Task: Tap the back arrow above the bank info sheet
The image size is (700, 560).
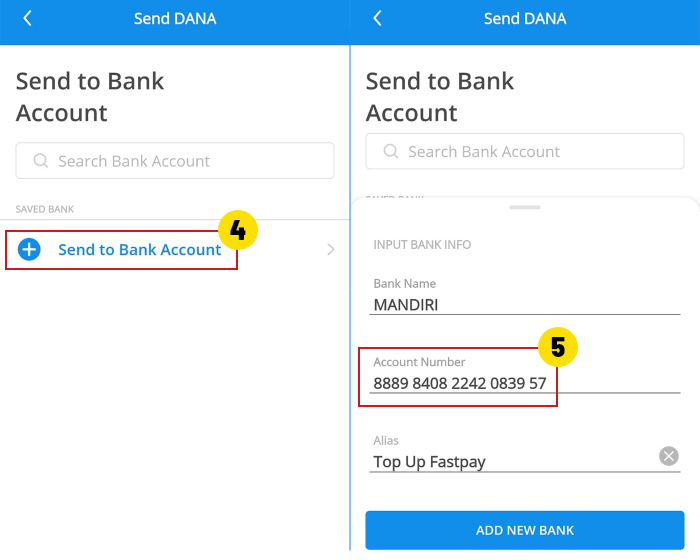Action: [x=377, y=18]
